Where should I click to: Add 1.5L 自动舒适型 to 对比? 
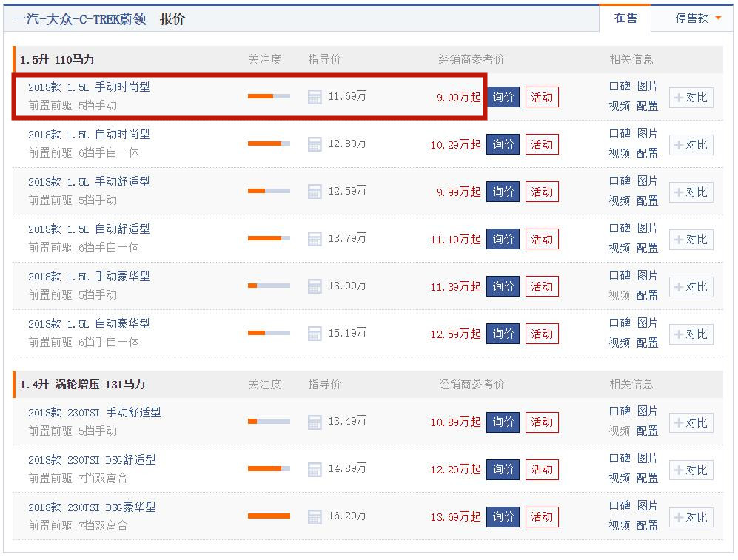(x=691, y=240)
